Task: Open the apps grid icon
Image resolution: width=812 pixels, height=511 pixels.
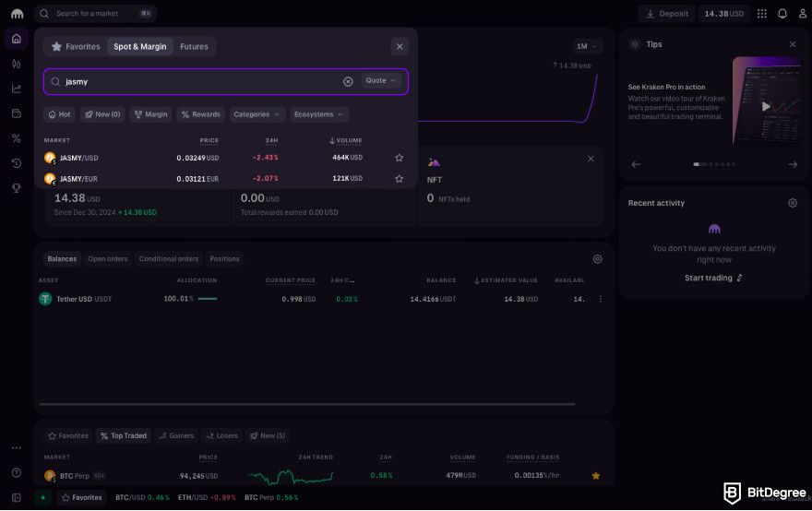Action: pyautogui.click(x=762, y=14)
